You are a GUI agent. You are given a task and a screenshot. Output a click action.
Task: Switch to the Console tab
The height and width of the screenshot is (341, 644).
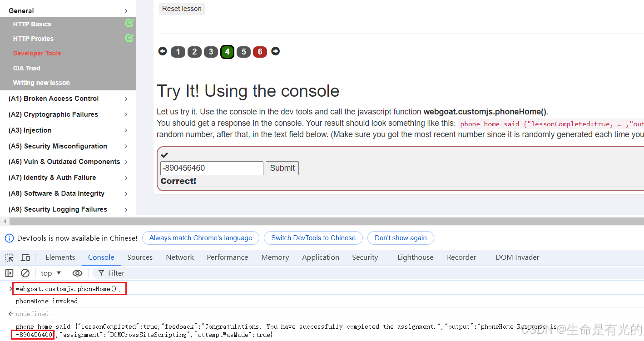point(101,257)
